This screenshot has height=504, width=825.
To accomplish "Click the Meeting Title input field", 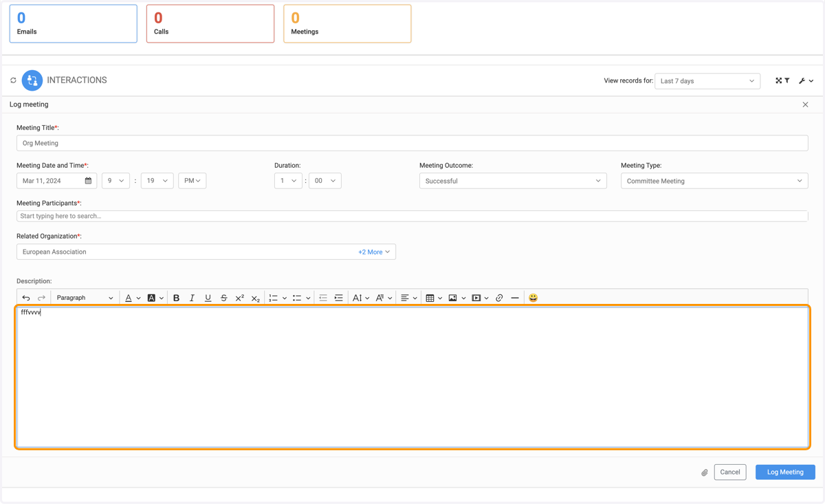I will 412,143.
